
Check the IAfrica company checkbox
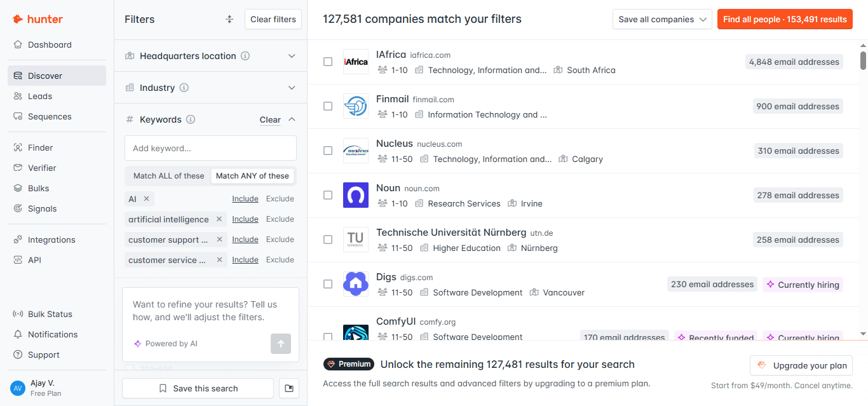click(328, 62)
